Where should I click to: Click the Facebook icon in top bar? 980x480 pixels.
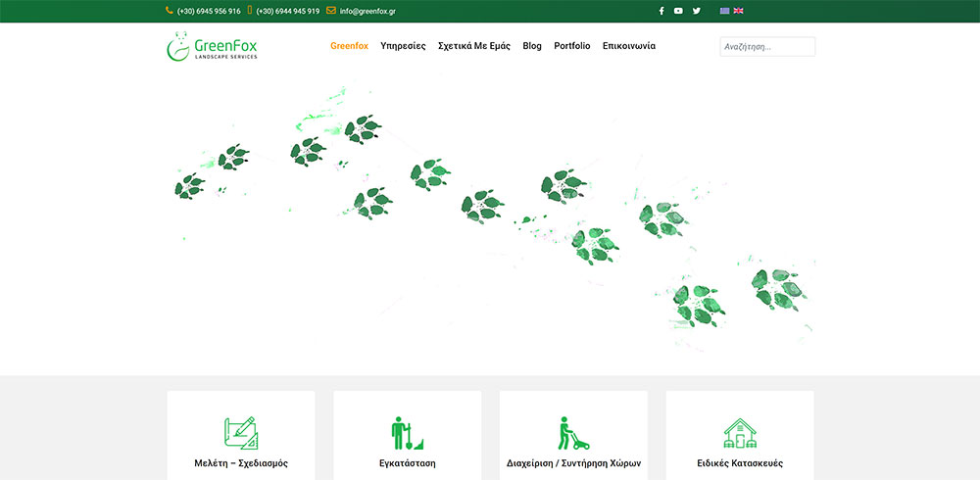[661, 11]
